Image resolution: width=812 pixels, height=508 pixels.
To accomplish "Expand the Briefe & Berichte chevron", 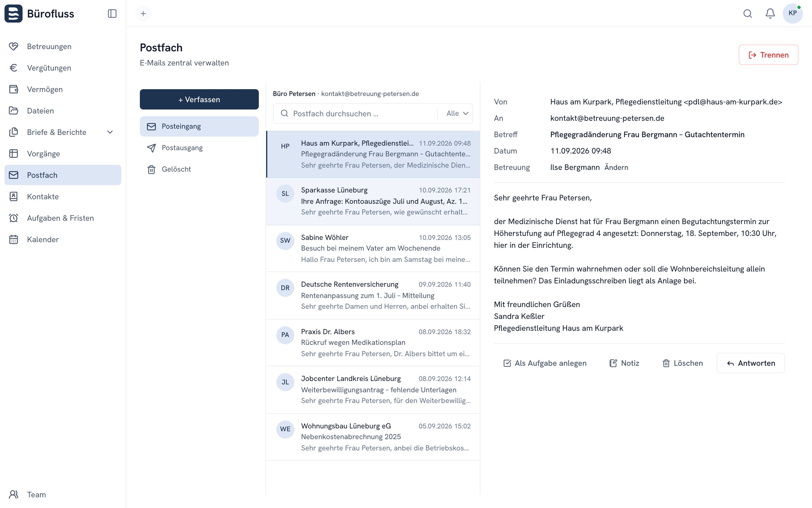I will tap(110, 132).
